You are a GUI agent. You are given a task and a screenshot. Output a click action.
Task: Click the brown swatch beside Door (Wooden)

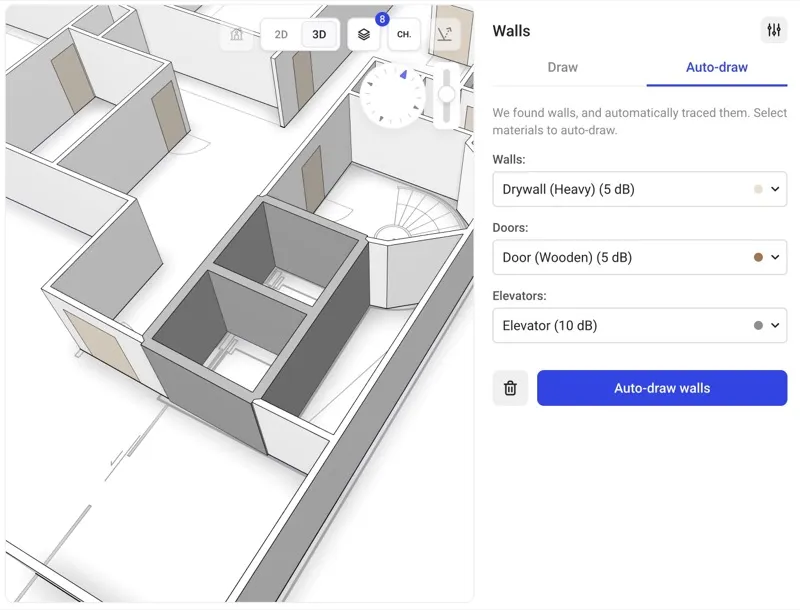(x=757, y=257)
